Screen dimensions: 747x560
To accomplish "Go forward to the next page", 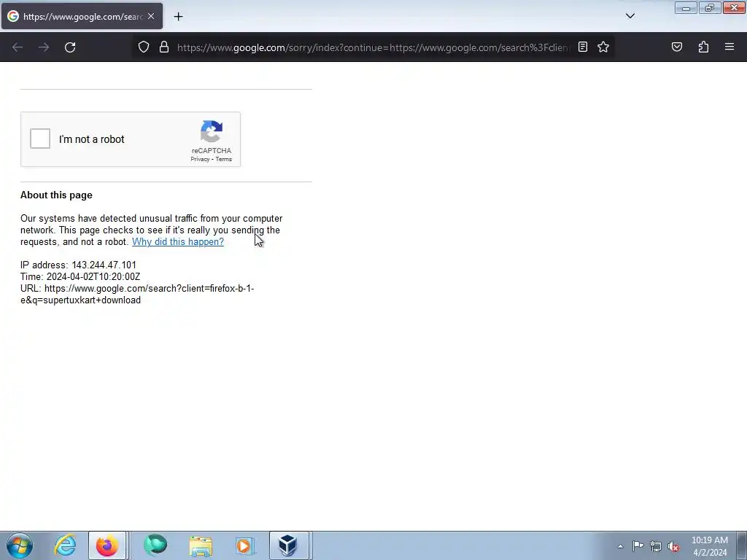I will pos(44,47).
